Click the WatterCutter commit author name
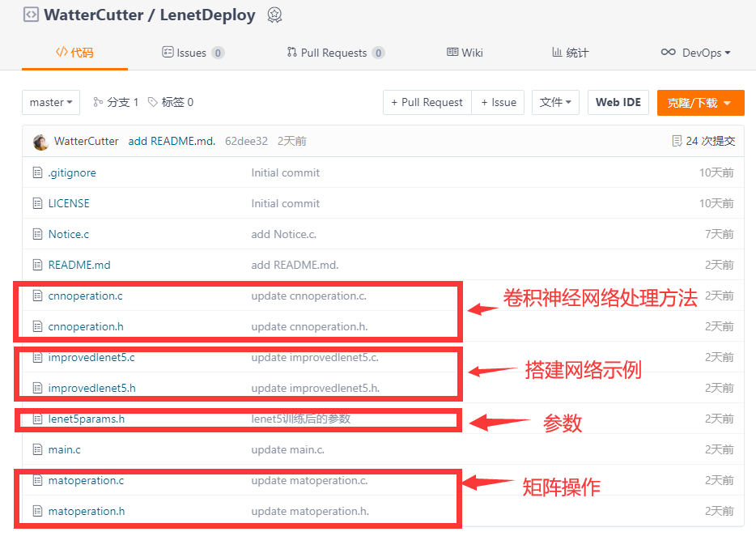 click(x=87, y=141)
